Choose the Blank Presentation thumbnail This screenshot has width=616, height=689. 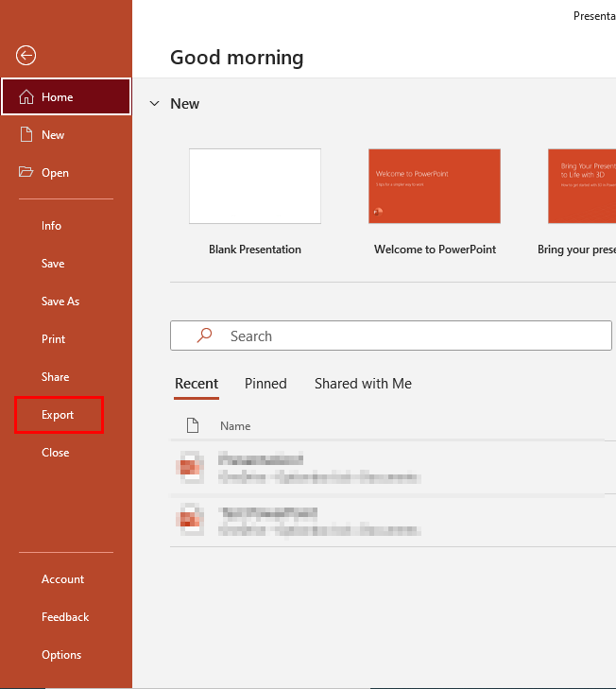[255, 186]
